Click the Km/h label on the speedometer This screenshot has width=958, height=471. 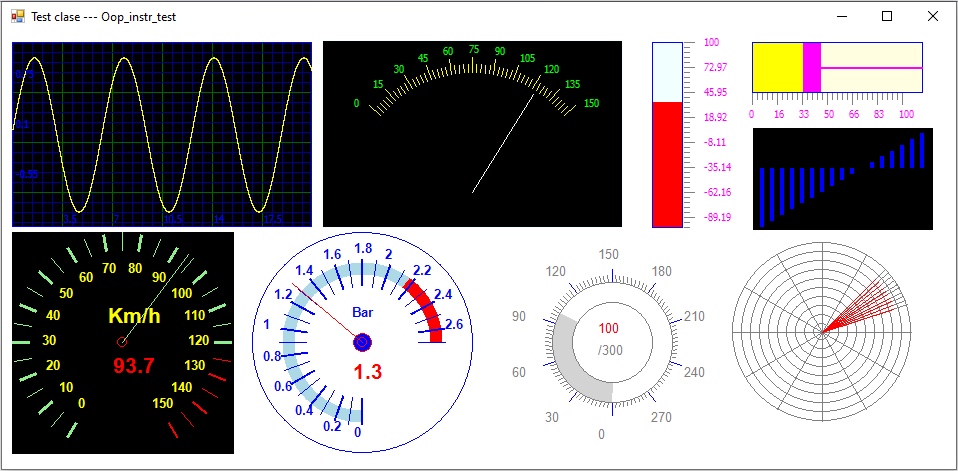[x=134, y=316]
